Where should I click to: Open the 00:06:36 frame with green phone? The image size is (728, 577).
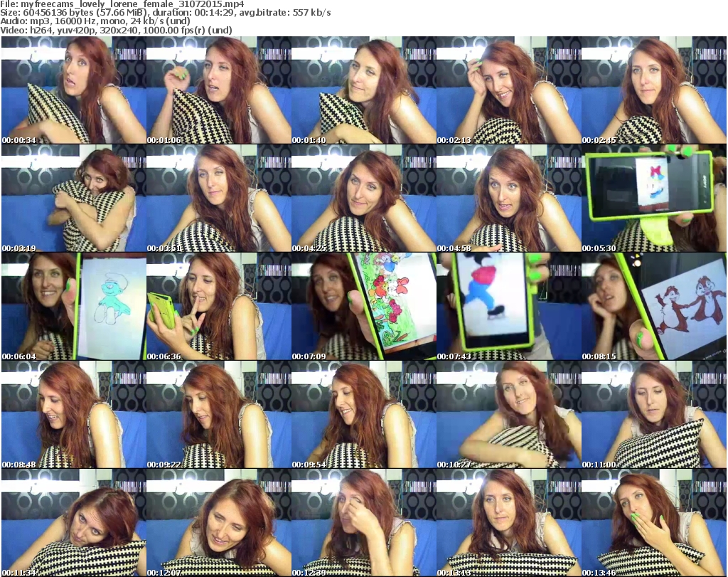[x=218, y=307]
